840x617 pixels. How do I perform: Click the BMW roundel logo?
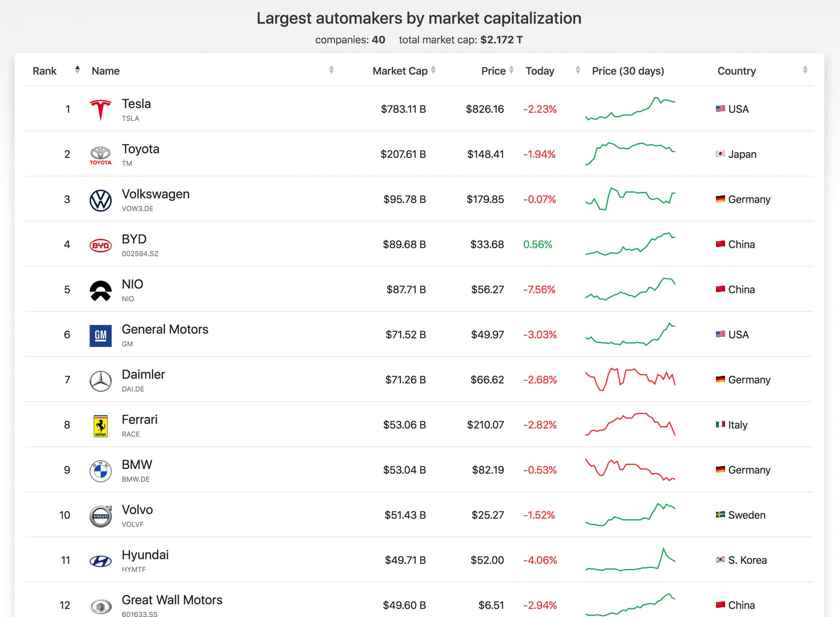click(100, 471)
